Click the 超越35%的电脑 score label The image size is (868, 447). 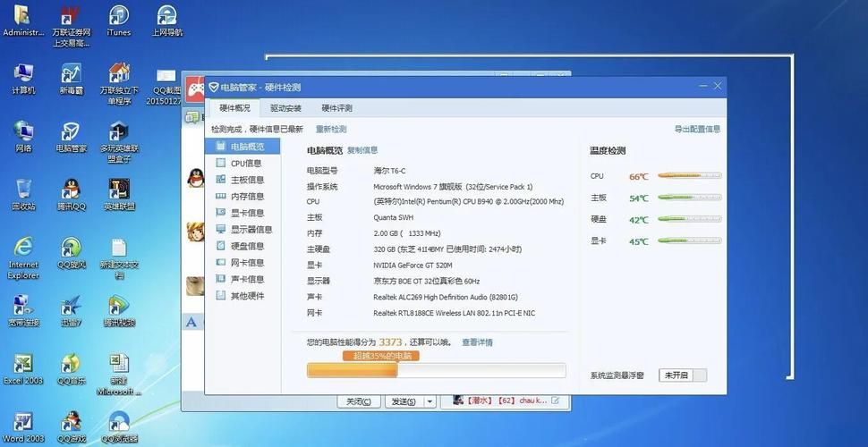(x=381, y=356)
